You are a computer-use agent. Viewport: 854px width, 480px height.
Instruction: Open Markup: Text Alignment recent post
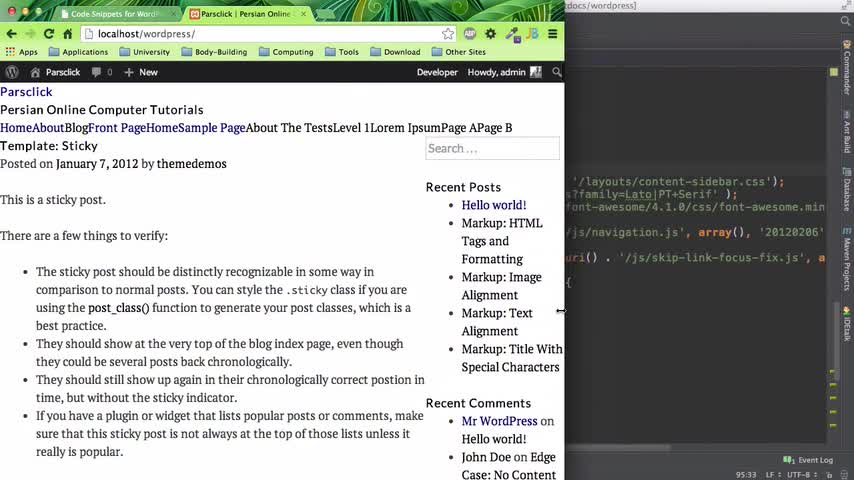click(497, 322)
